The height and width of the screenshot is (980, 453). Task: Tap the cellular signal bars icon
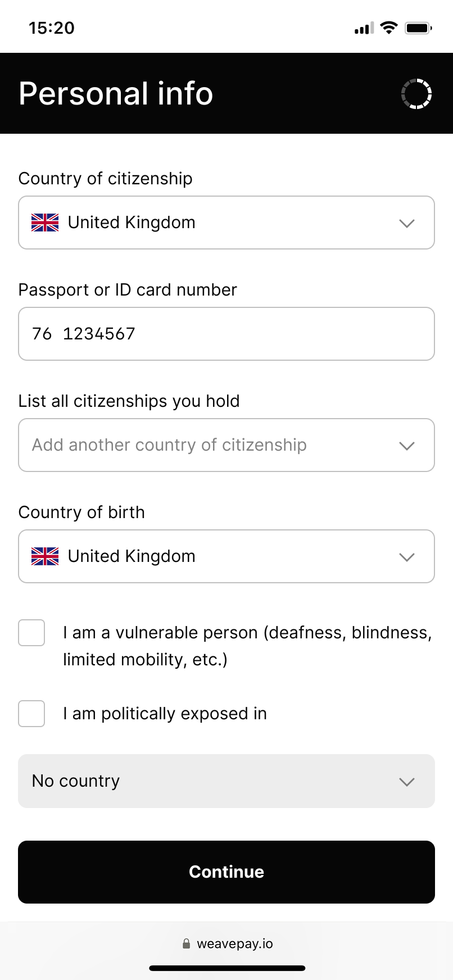coord(364,28)
